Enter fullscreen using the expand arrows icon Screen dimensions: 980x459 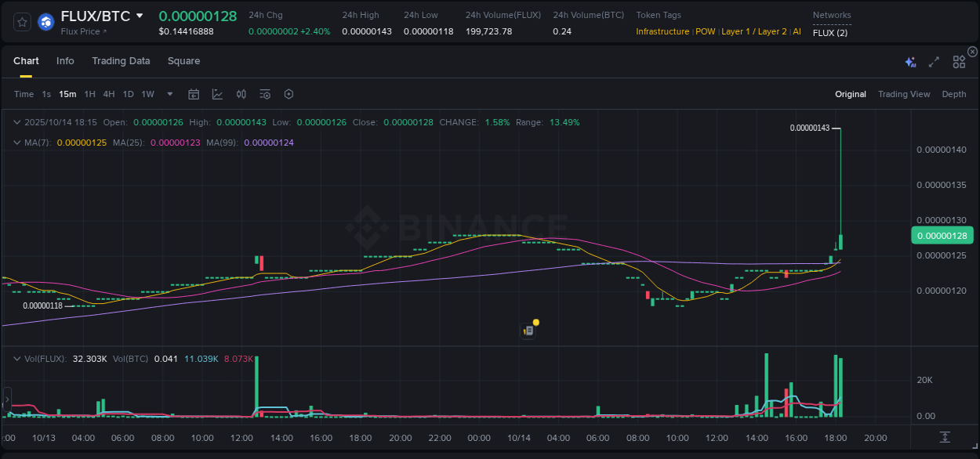pos(933,60)
